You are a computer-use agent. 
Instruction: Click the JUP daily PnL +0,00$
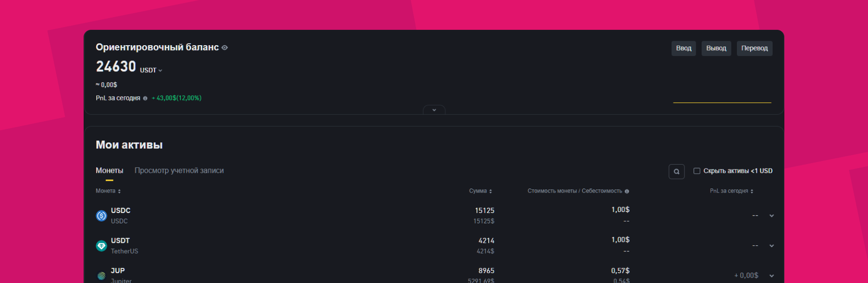(x=746, y=275)
